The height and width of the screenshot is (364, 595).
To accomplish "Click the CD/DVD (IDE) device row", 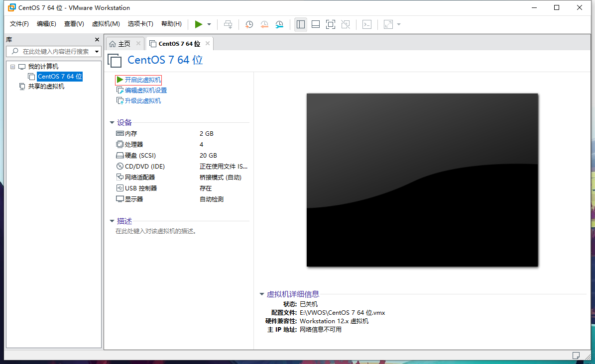I will click(182, 166).
